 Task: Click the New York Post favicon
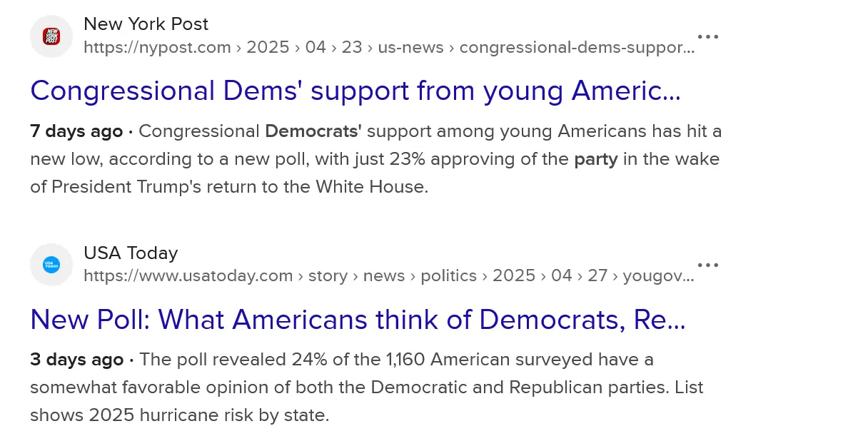[51, 36]
